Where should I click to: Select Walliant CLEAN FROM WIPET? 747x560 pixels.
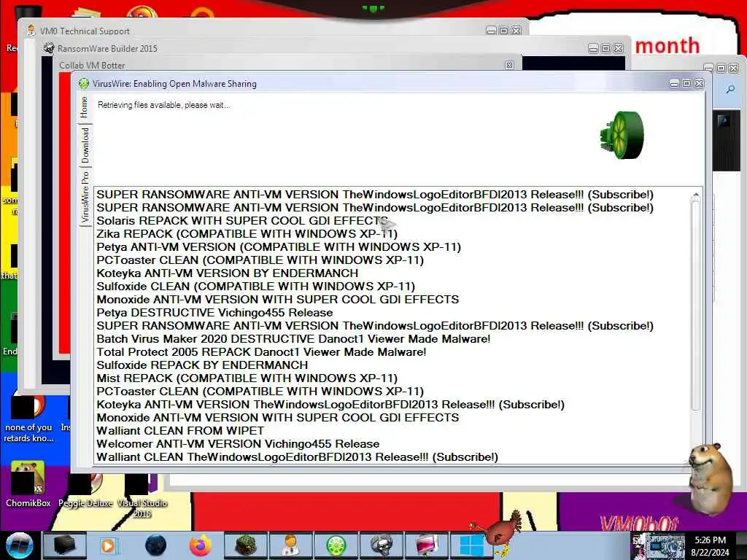[180, 430]
